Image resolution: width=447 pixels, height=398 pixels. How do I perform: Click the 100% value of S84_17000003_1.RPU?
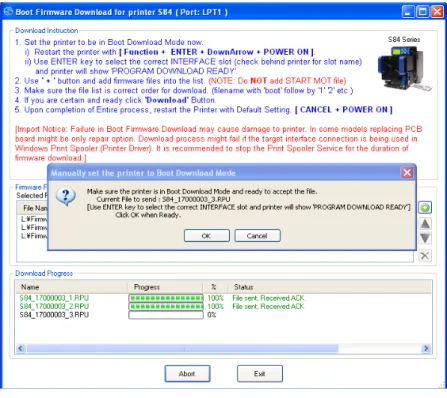[215, 298]
